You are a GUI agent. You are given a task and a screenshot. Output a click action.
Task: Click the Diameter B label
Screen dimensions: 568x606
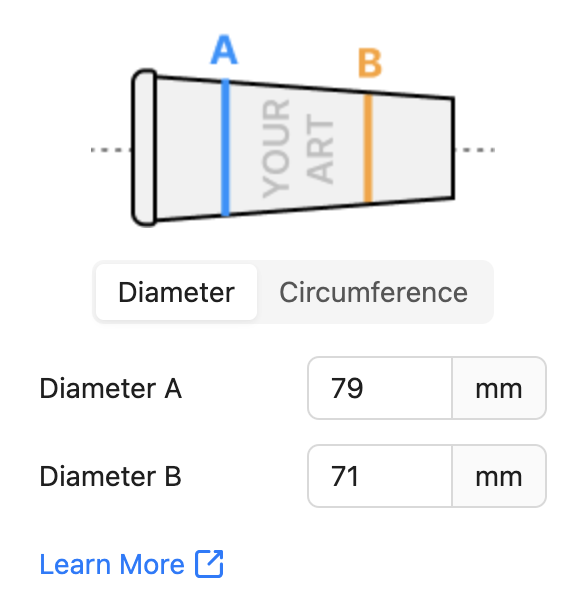(x=111, y=476)
